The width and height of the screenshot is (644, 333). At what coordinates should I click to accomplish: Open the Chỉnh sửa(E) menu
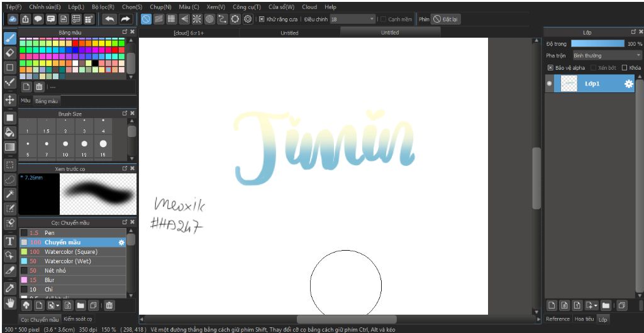coord(45,7)
